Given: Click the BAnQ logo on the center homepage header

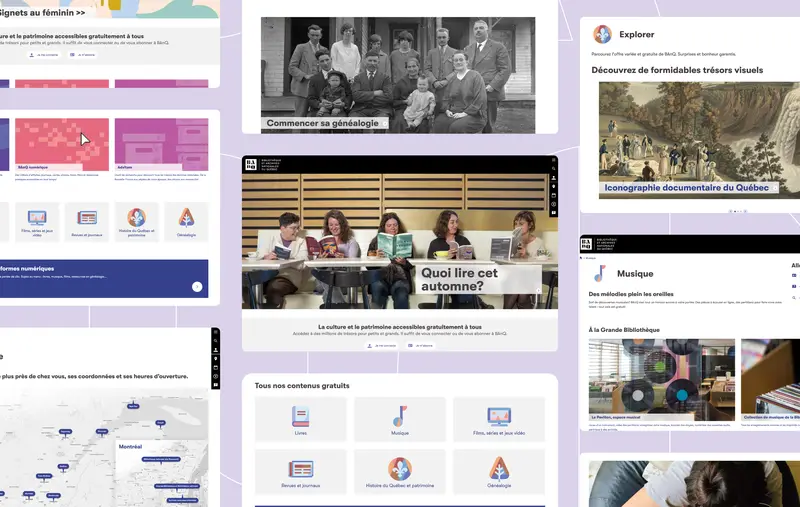Looking at the screenshot, I should click(x=251, y=164).
